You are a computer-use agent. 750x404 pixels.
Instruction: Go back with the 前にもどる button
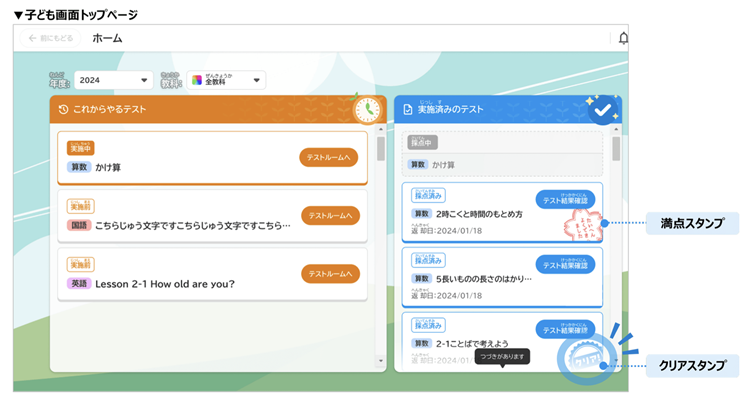(50, 38)
